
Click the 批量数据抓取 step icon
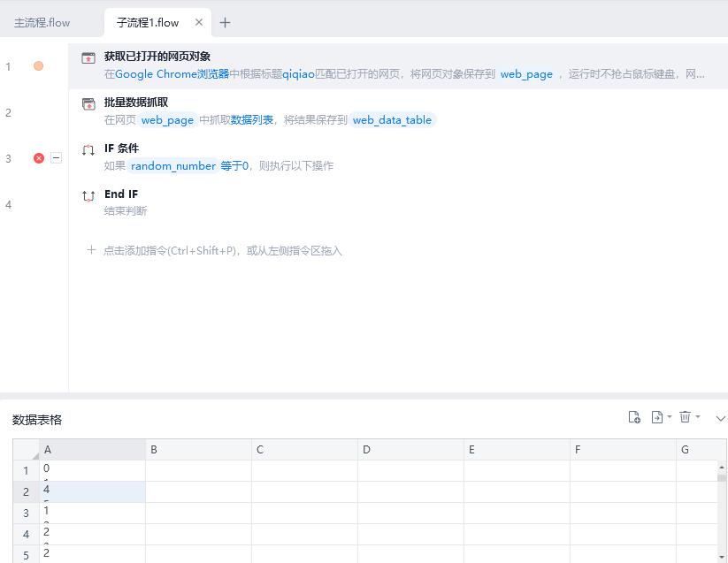click(x=88, y=104)
